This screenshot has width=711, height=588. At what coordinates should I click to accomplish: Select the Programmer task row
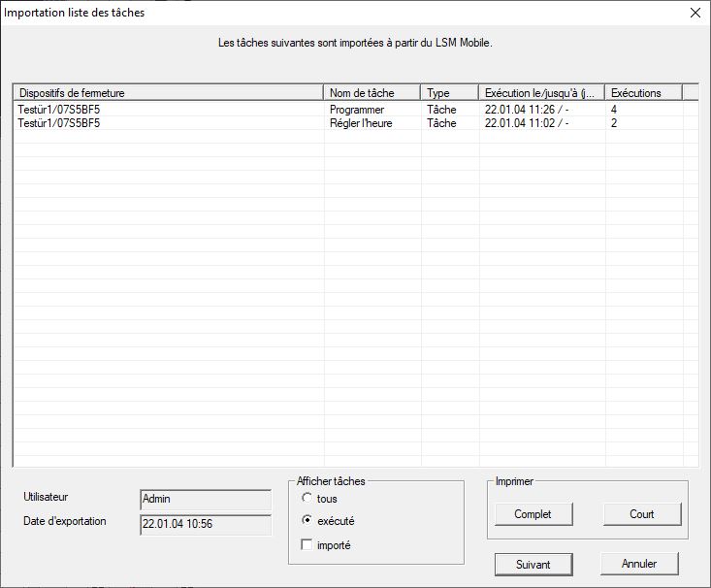point(357,110)
